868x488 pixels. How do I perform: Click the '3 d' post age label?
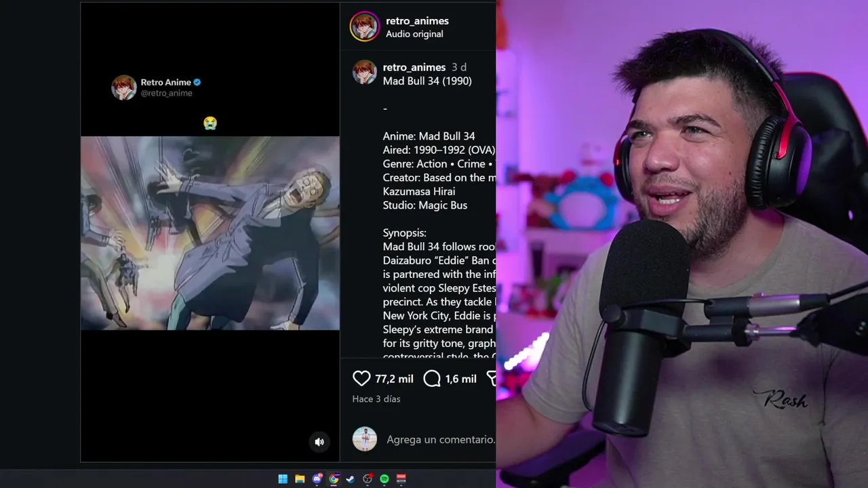coord(459,67)
